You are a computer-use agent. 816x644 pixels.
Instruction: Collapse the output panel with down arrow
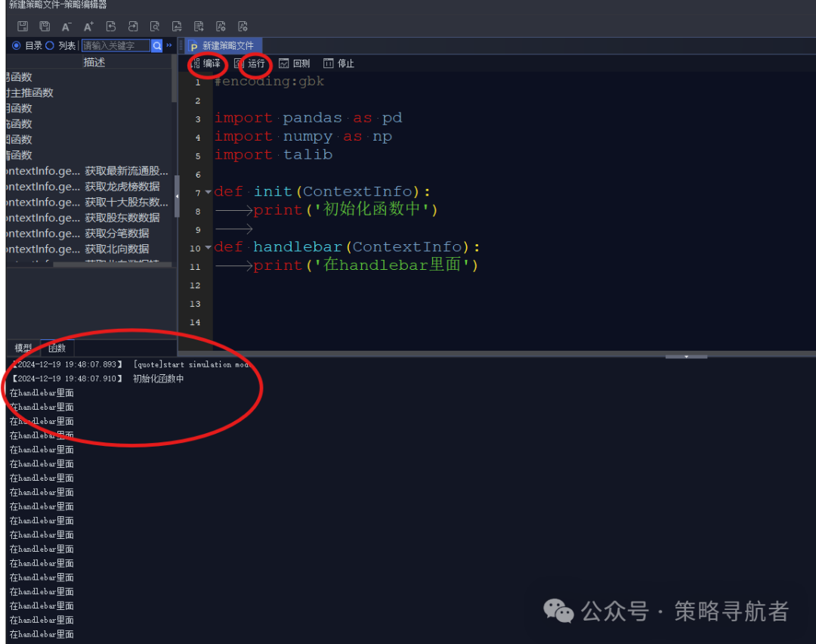click(x=686, y=357)
